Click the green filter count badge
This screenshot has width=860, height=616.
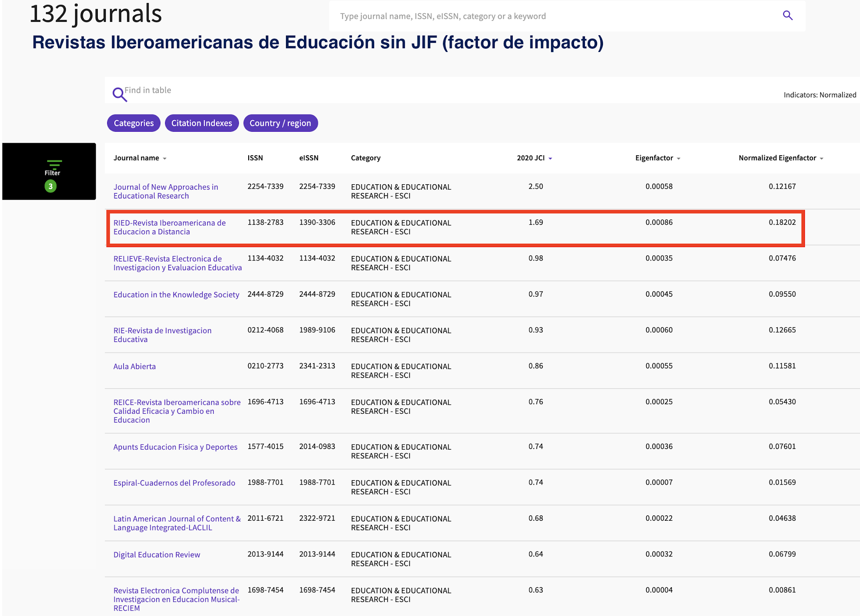pos(50,186)
